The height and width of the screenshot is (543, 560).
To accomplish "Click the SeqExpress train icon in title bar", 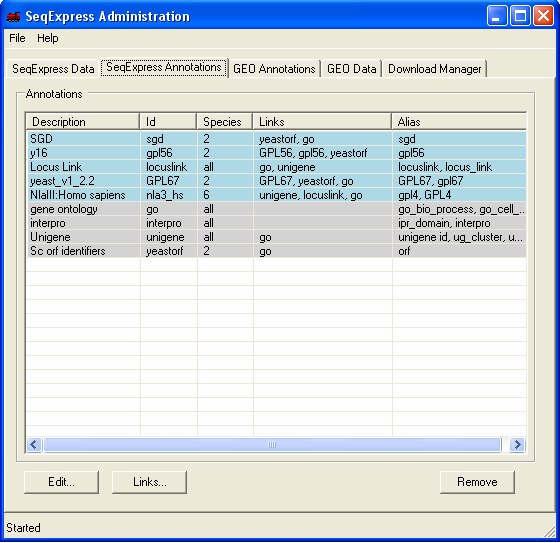I will [x=13, y=16].
